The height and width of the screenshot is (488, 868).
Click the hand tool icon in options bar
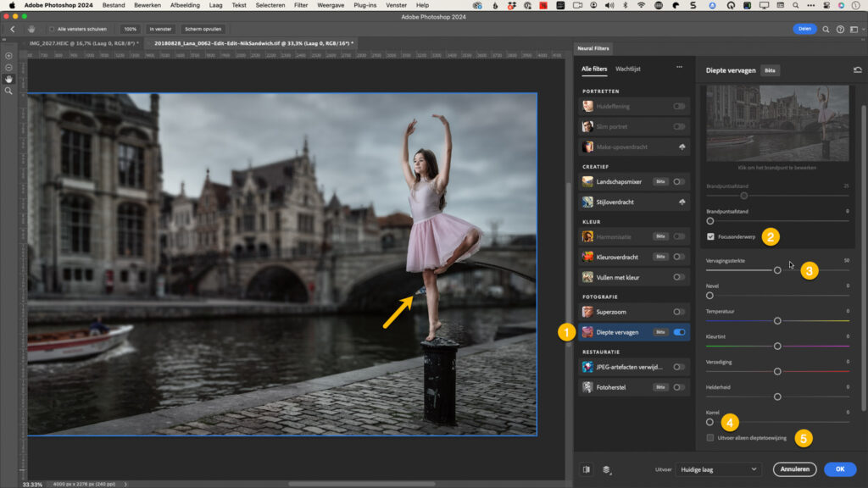coord(31,30)
